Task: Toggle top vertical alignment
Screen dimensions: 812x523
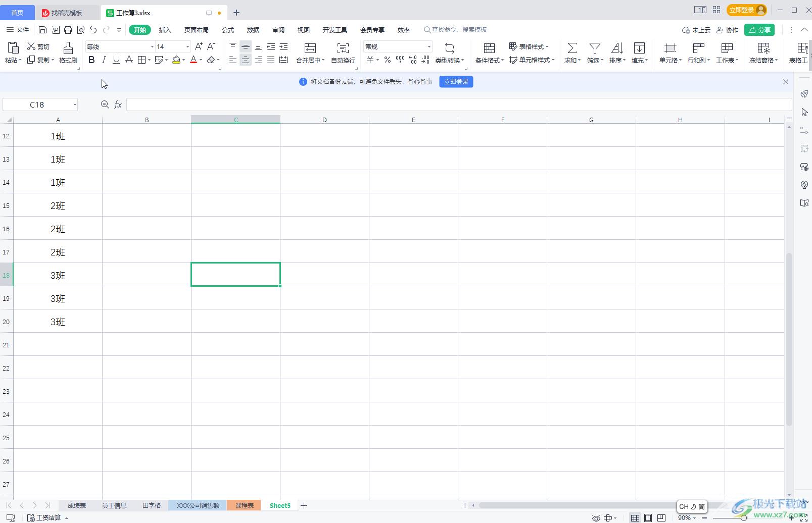Action: coord(232,46)
